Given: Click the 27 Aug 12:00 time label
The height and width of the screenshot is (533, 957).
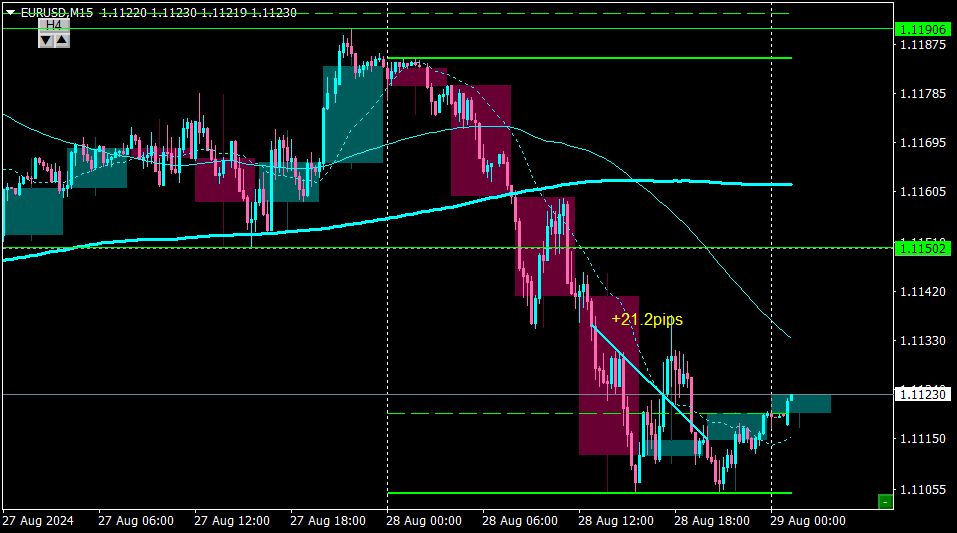Looking at the screenshot, I should (232, 521).
